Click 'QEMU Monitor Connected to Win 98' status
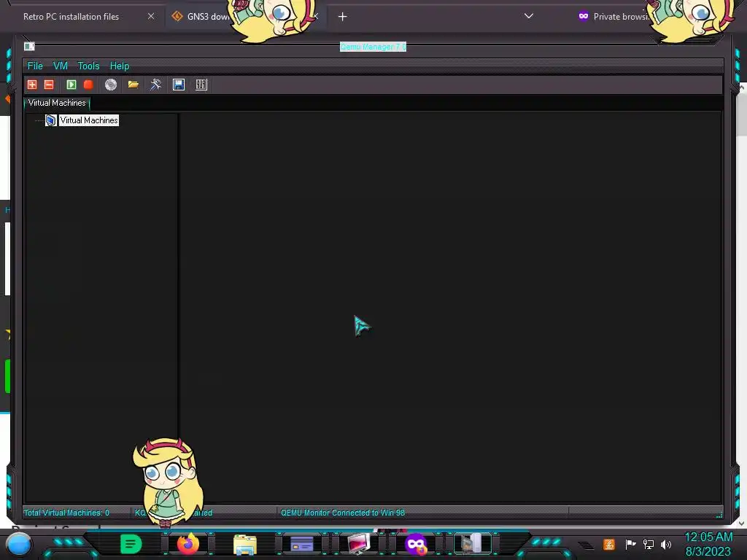This screenshot has height=560, width=747. (x=343, y=513)
